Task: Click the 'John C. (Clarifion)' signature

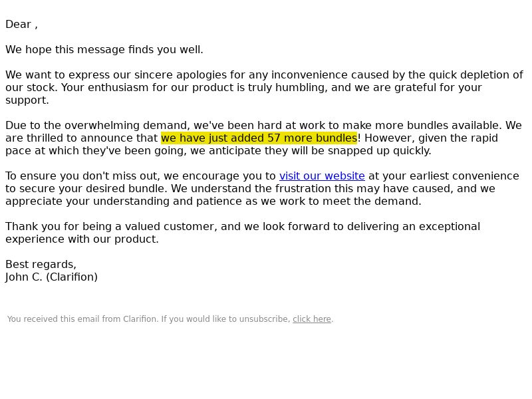Action: point(52,277)
